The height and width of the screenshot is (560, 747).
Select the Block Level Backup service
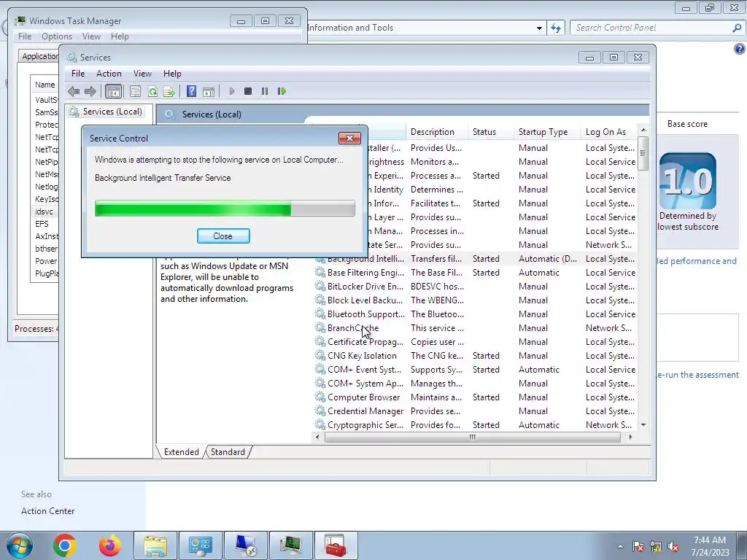tap(476, 300)
